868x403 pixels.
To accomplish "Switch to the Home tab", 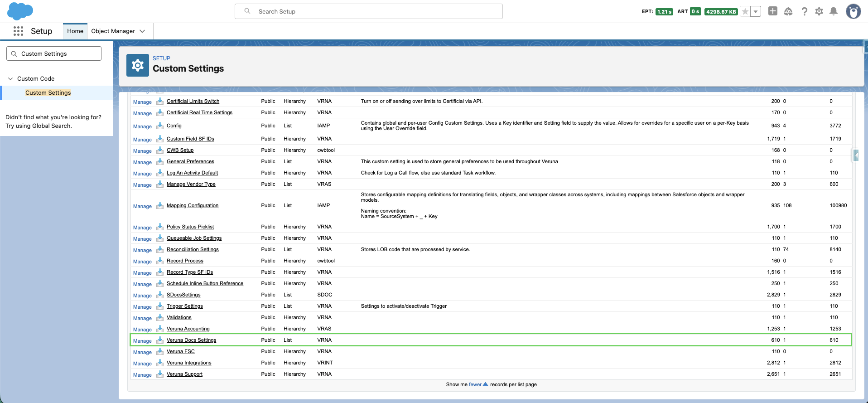I will tap(75, 31).
